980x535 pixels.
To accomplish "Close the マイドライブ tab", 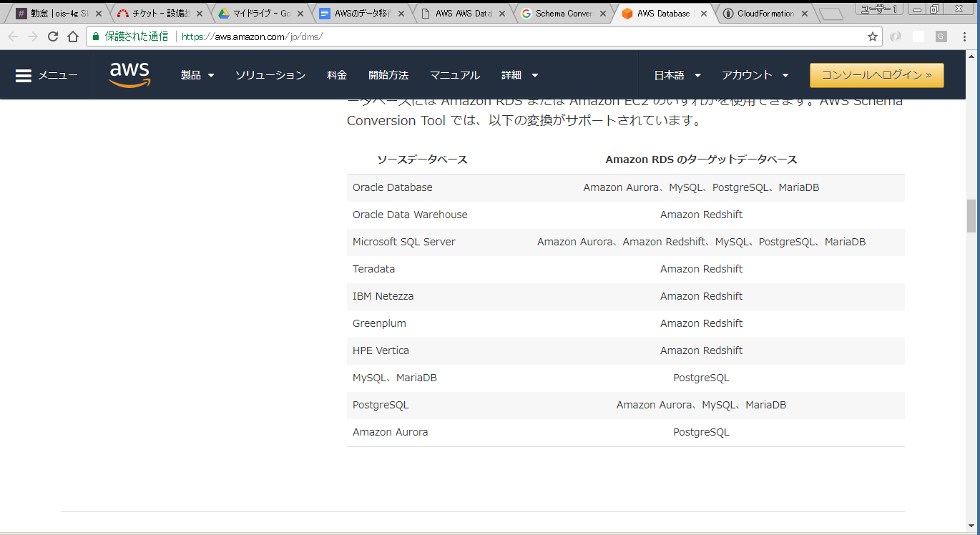I will click(x=300, y=14).
